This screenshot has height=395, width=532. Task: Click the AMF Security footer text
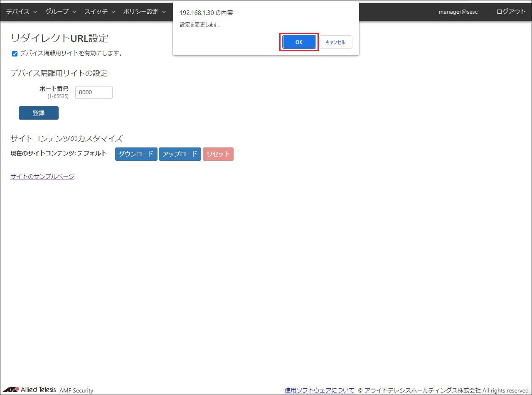76,390
